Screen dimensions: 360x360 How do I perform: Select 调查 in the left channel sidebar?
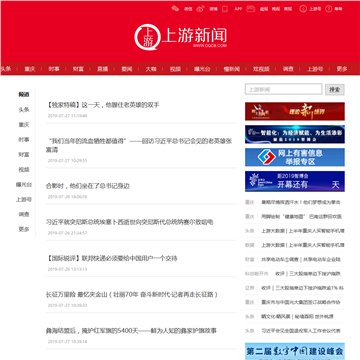(24, 214)
